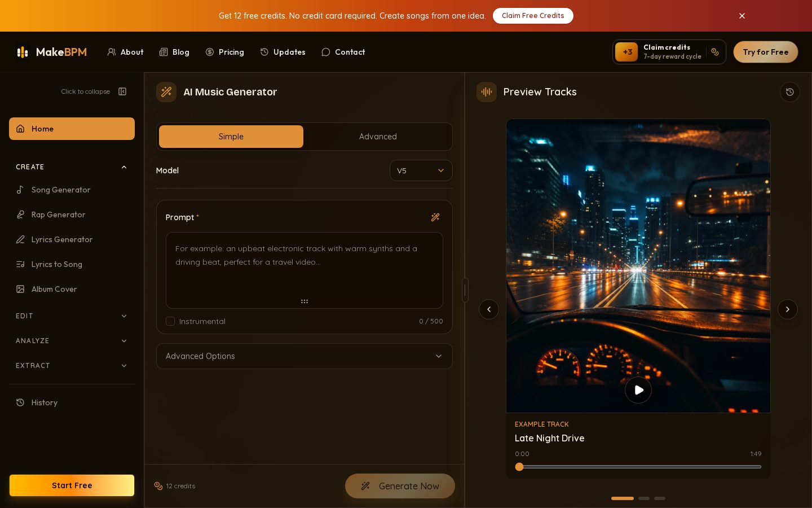The width and height of the screenshot is (812, 508).
Task: Show the next preview track
Action: point(788,309)
